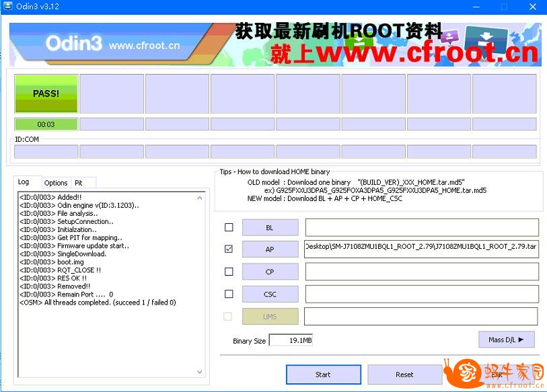Click the first ID:COM port box
This screenshot has width=547, height=392.
(x=46, y=152)
